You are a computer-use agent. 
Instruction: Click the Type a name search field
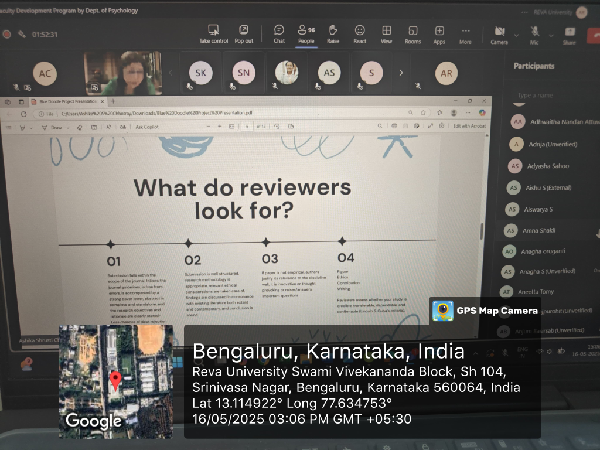(551, 95)
